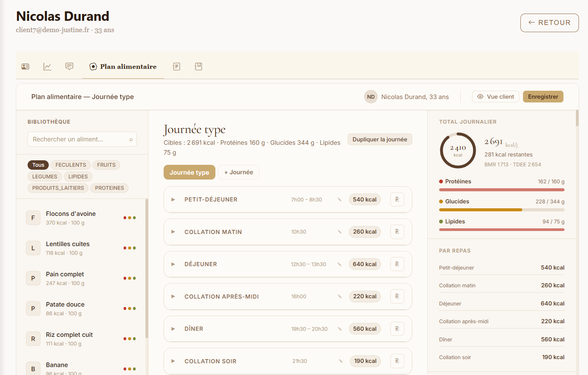
Task: Expand the Collation après-midi section
Action: coord(173,296)
